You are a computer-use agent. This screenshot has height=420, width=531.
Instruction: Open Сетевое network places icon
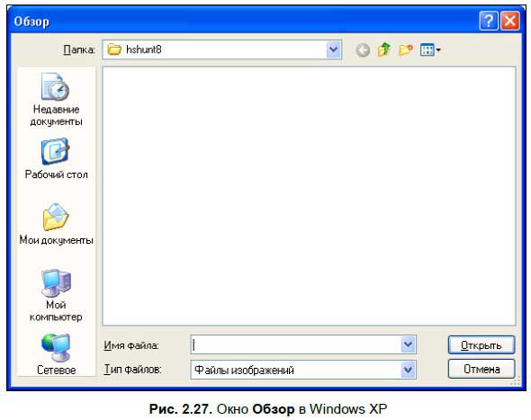click(x=56, y=354)
